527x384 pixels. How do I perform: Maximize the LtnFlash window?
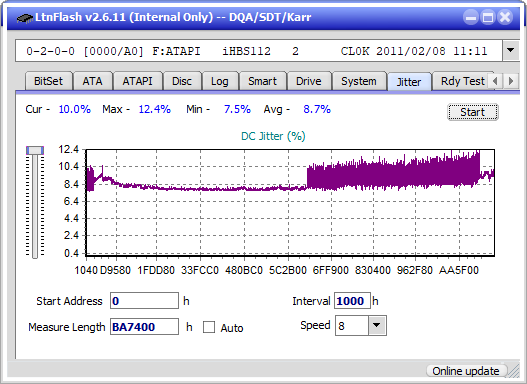[x=488, y=17]
